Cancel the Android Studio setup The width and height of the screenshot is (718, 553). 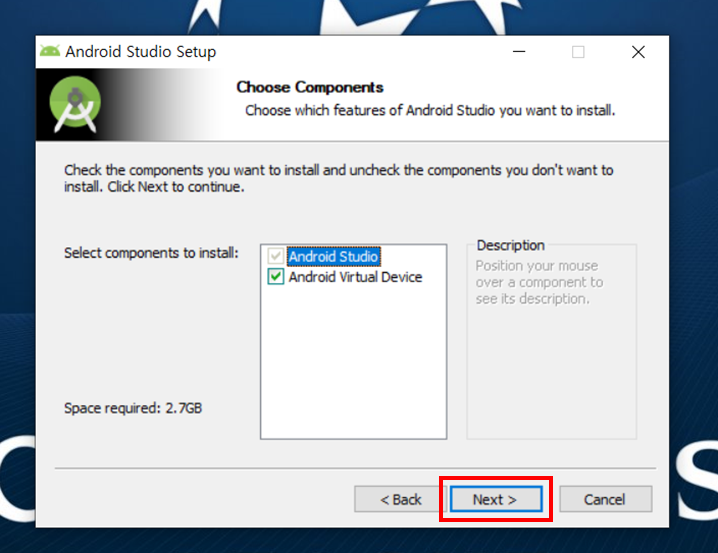605,499
